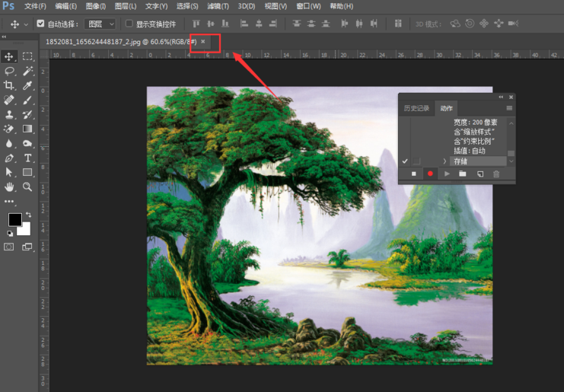The width and height of the screenshot is (564, 392).
Task: Create a new action set folder
Action: point(463,174)
